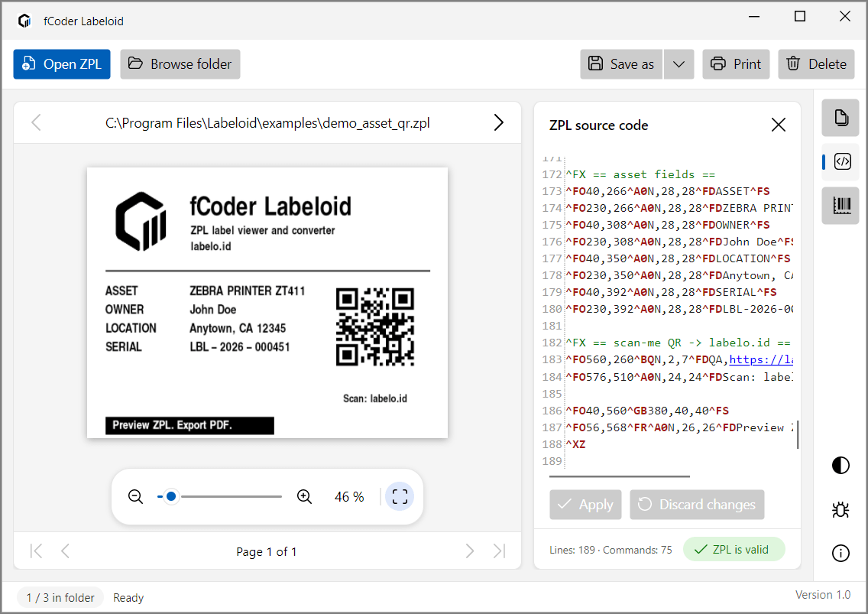Zoom in on label preview
Viewport: 868px width, 614px height.
[304, 496]
